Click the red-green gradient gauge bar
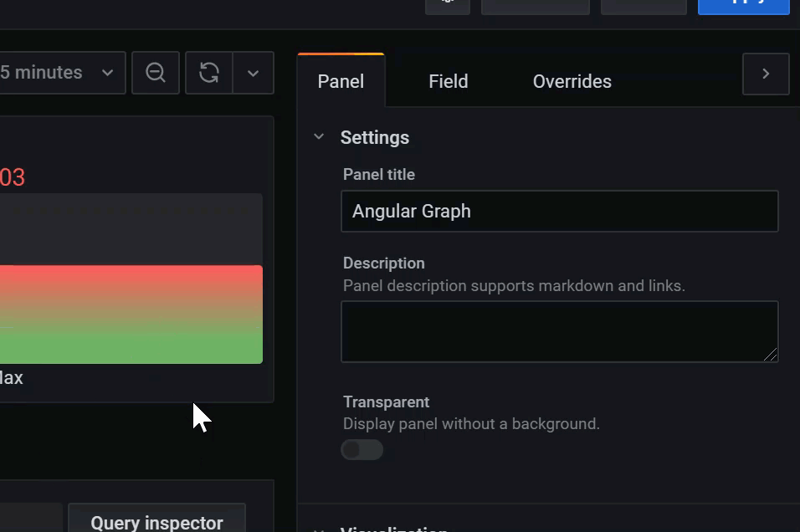Viewport: 800px width, 532px height. point(130,315)
